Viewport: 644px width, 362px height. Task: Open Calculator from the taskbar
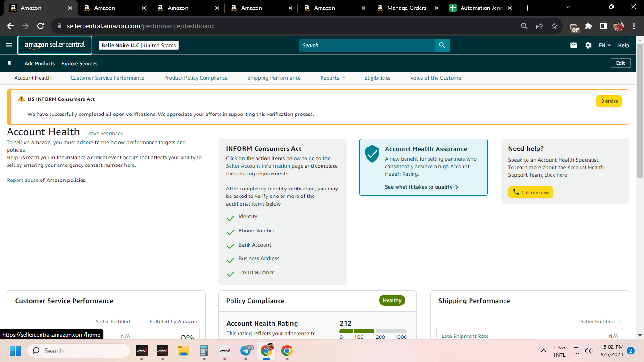(204, 351)
